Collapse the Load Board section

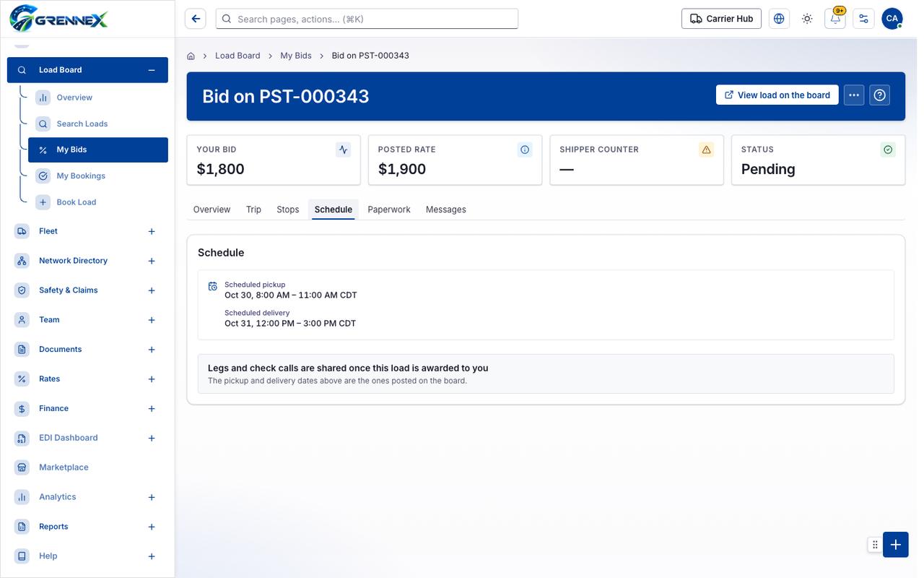tap(152, 70)
